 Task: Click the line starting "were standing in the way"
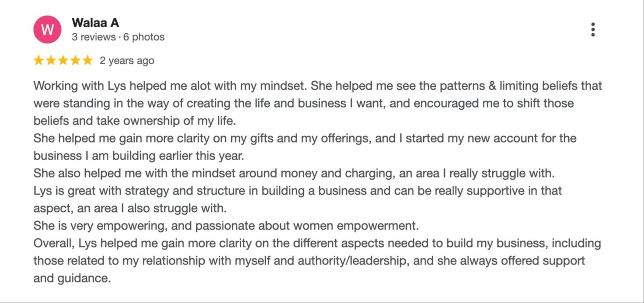pyautogui.click(x=303, y=104)
